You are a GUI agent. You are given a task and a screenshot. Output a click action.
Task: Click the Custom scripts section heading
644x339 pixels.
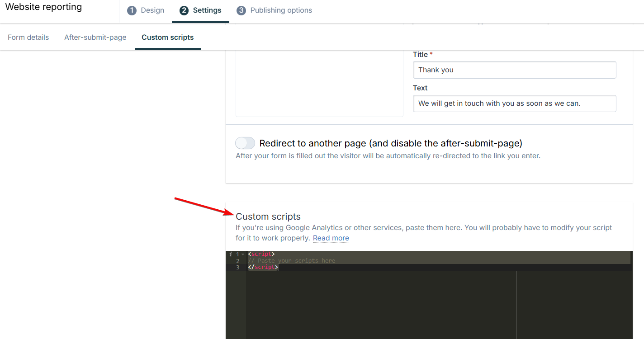pyautogui.click(x=268, y=217)
